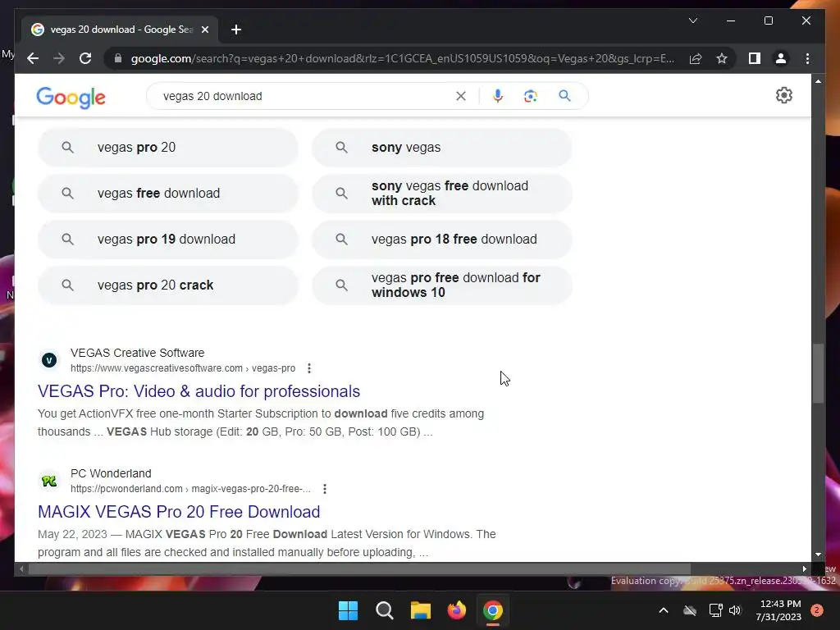Open options for VEGAS Creative Software result

point(309,368)
